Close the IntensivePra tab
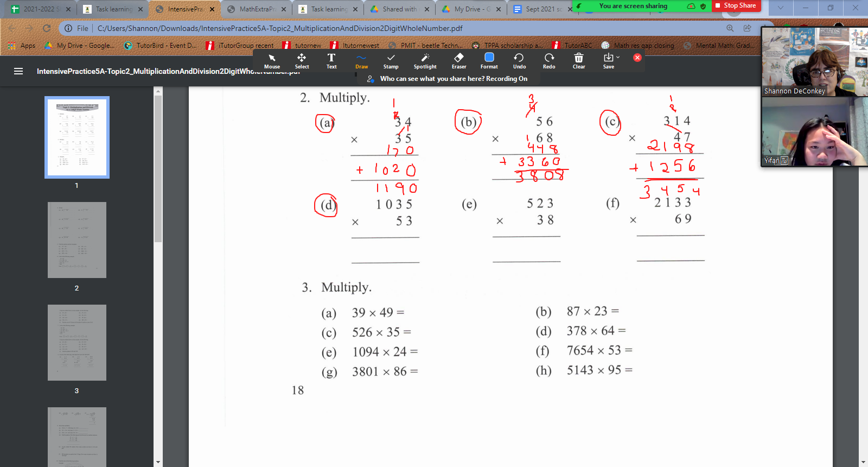Viewport: 868px width, 467px height. [212, 9]
